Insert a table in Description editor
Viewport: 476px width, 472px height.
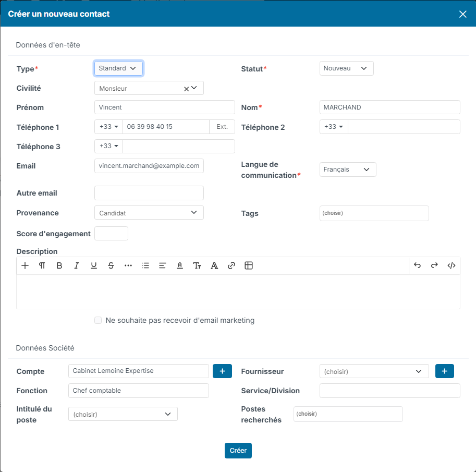tap(249, 266)
